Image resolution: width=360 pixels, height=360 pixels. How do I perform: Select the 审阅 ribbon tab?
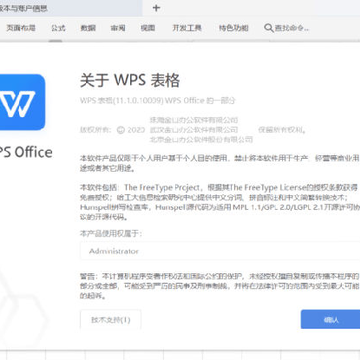pyautogui.click(x=118, y=28)
